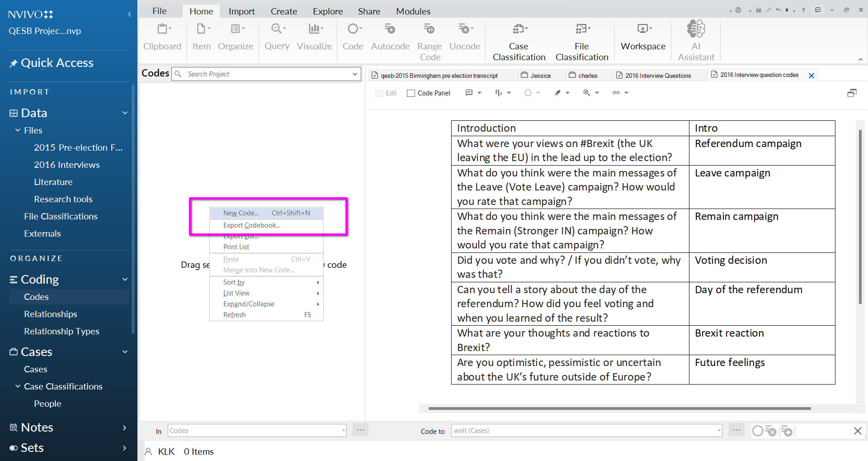This screenshot has width=868, height=461.
Task: Enable the Code Panel checkbox
Action: coord(411,93)
